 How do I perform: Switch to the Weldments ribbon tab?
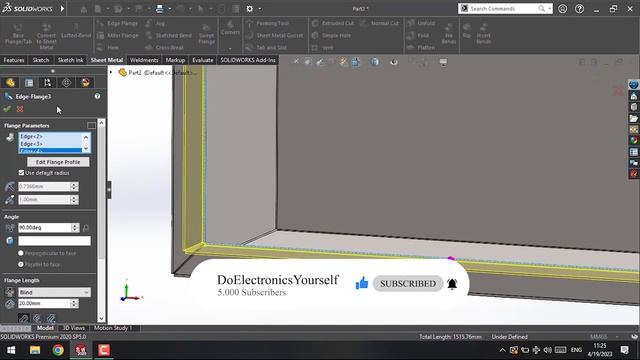click(x=144, y=60)
